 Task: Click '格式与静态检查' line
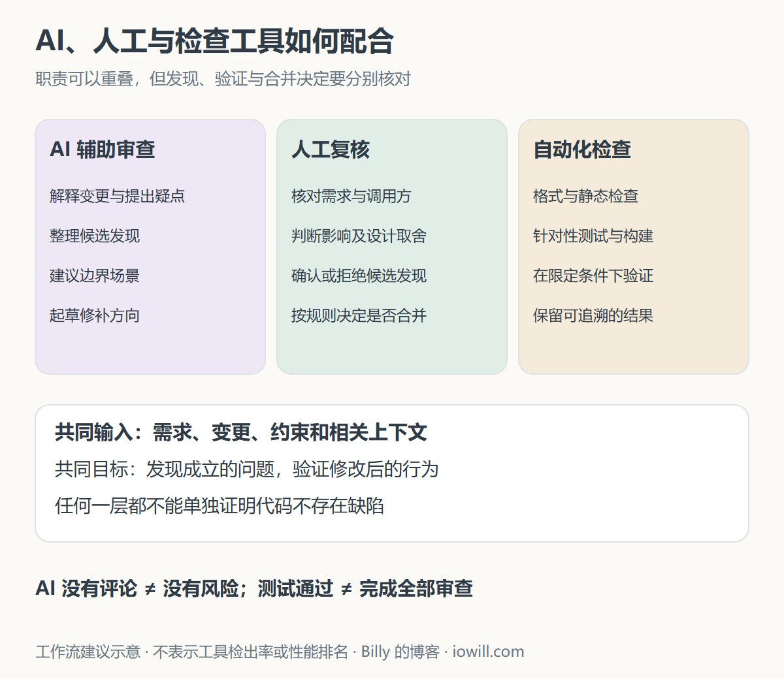(x=585, y=196)
